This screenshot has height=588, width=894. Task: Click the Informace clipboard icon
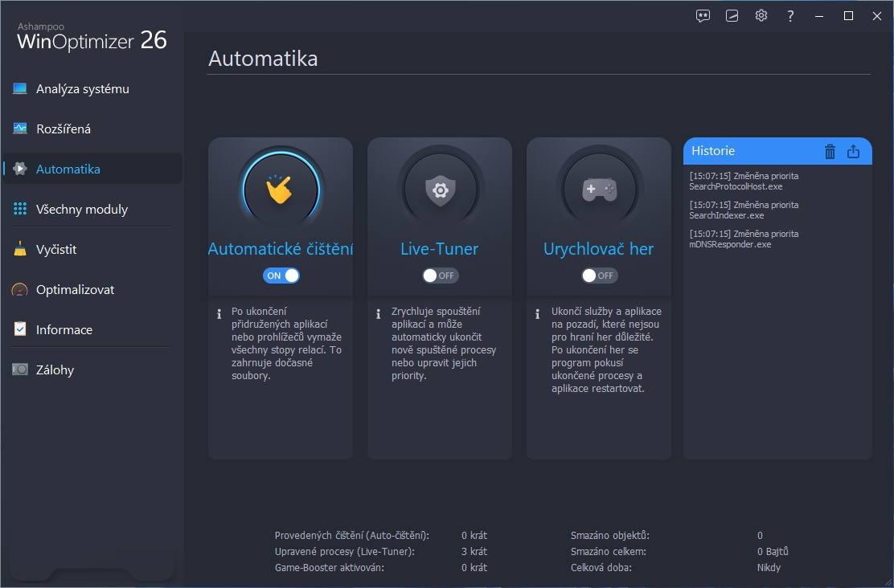(20, 329)
